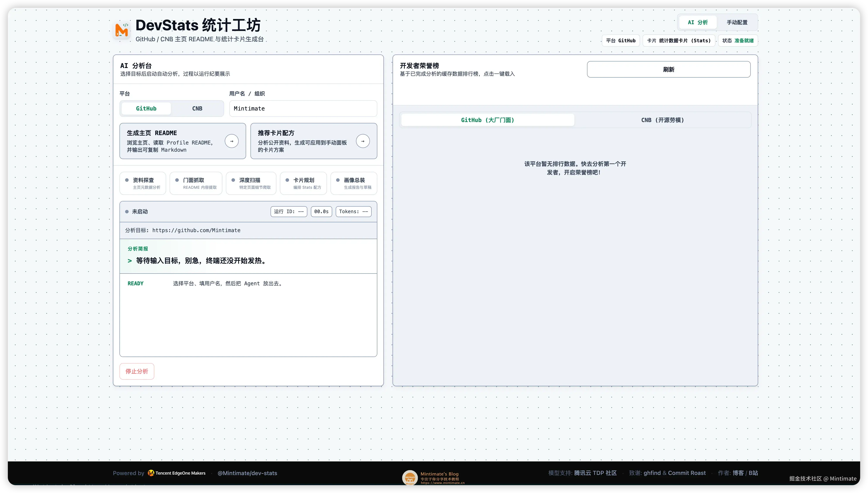The height and width of the screenshot is (493, 868).
Task: Open GitHub (大厂门面) leaderboard tab
Action: [x=487, y=120]
